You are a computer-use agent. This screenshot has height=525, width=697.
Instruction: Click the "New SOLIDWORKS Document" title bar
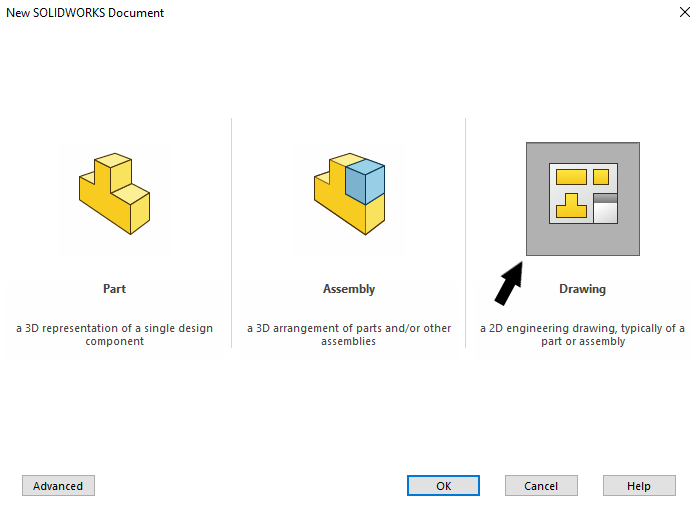pyautogui.click(x=300, y=13)
